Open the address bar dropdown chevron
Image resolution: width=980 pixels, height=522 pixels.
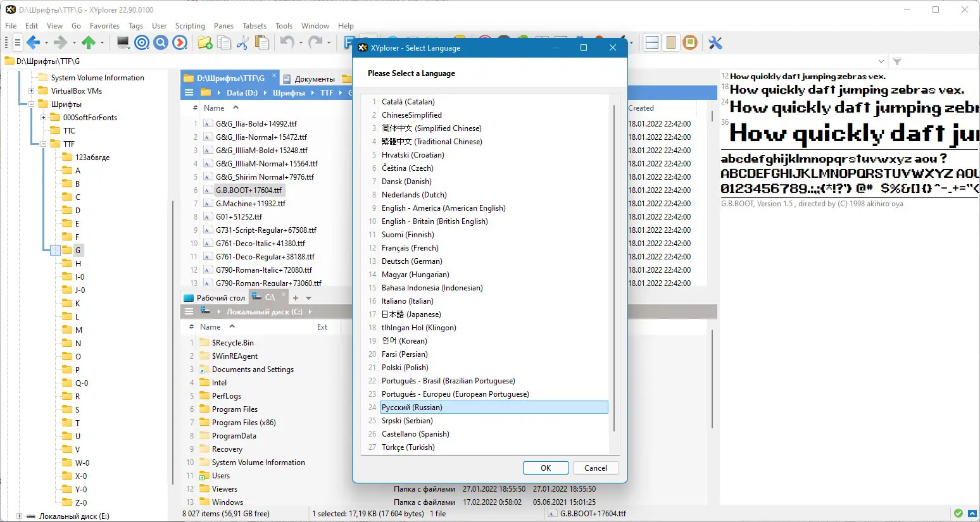point(881,61)
